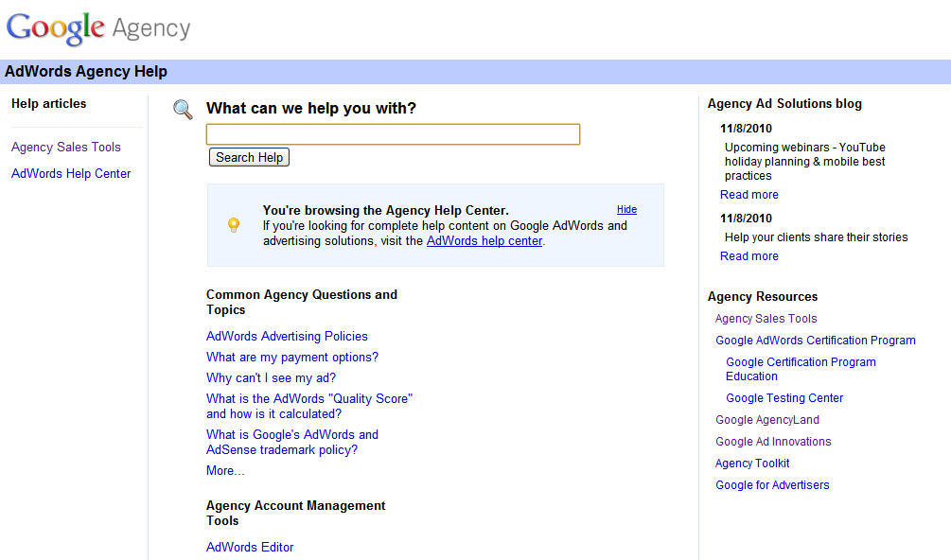Open 'Why can't I see my ad?'

coord(272,378)
